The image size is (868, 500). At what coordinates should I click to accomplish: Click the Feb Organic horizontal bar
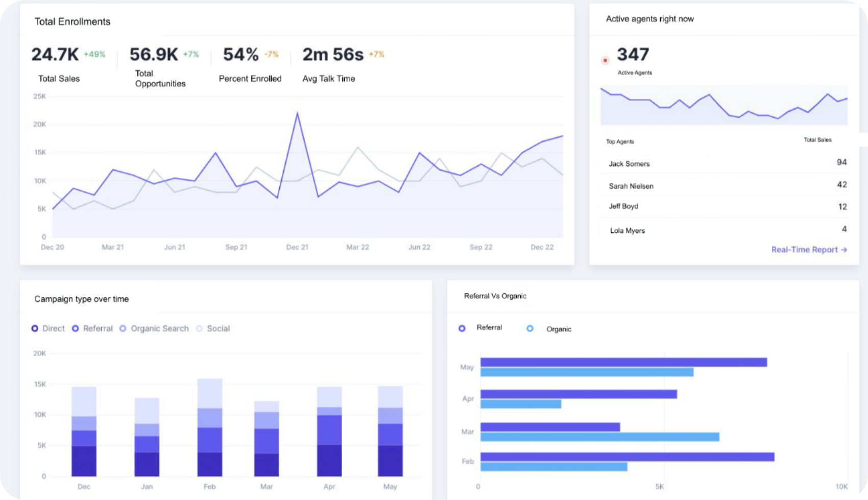click(x=554, y=467)
